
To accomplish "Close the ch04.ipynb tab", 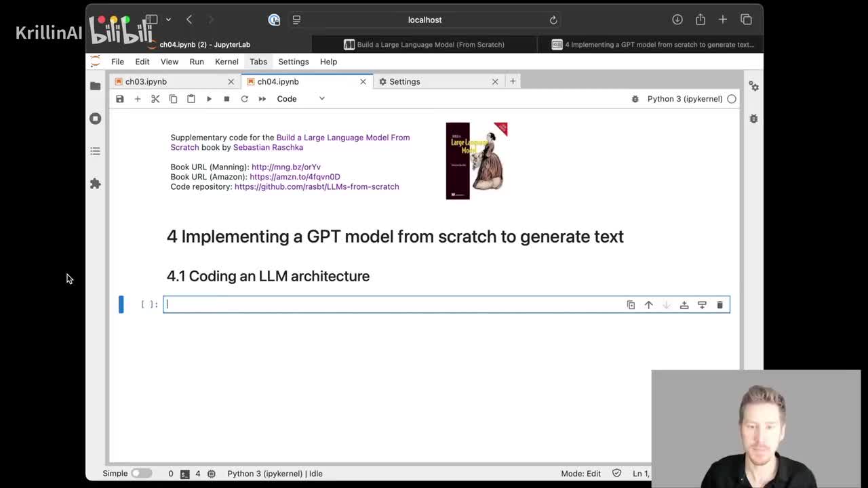I will pos(363,81).
